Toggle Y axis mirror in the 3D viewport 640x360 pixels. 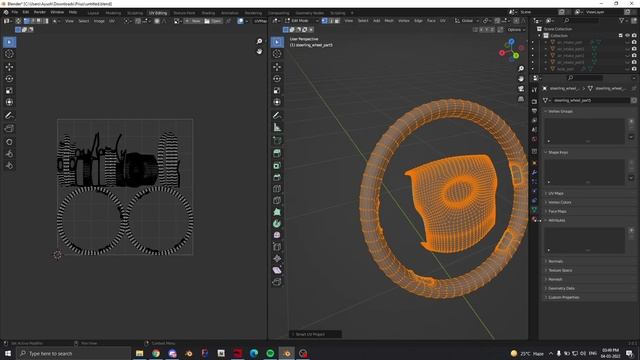pos(487,30)
